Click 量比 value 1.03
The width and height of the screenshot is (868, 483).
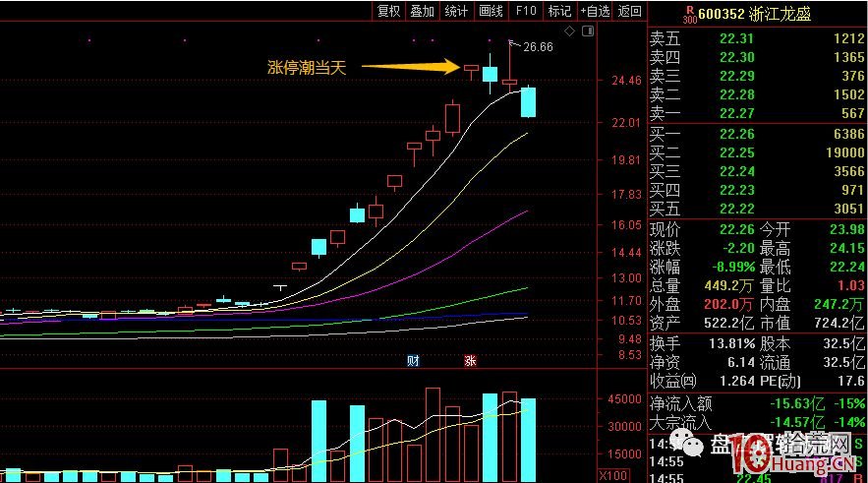point(851,286)
